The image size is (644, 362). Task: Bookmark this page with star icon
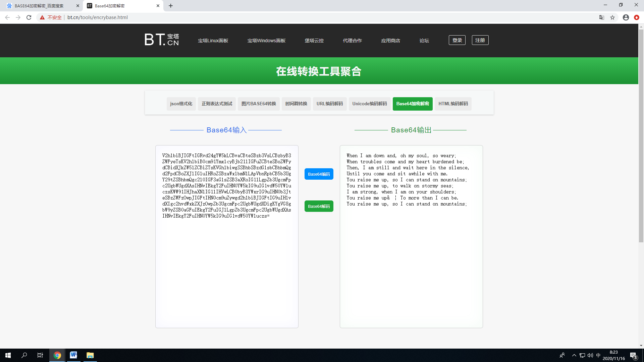pyautogui.click(x=612, y=17)
